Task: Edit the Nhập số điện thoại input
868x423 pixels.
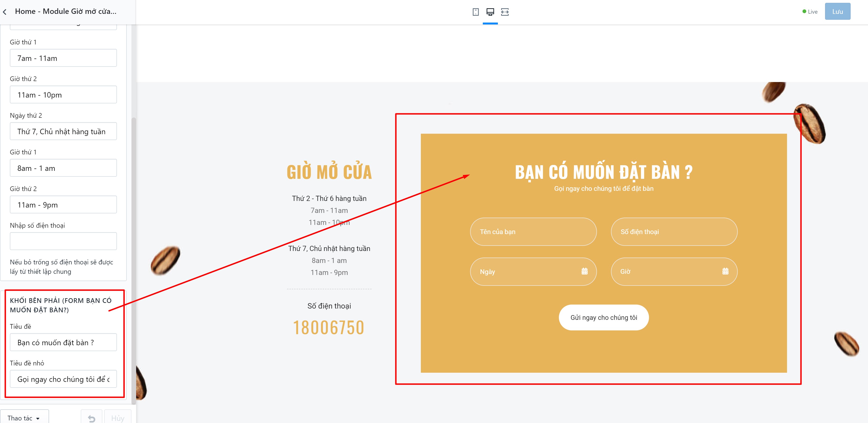Action: tap(63, 241)
